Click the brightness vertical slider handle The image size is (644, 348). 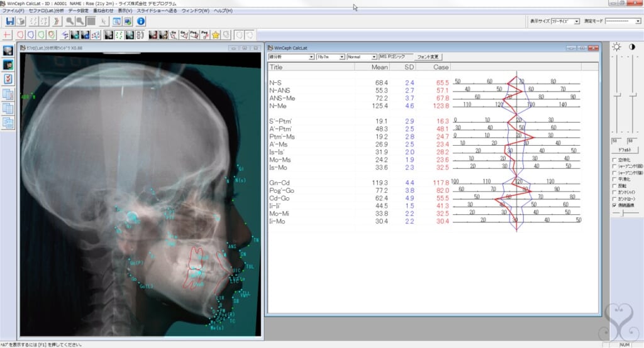(x=617, y=95)
